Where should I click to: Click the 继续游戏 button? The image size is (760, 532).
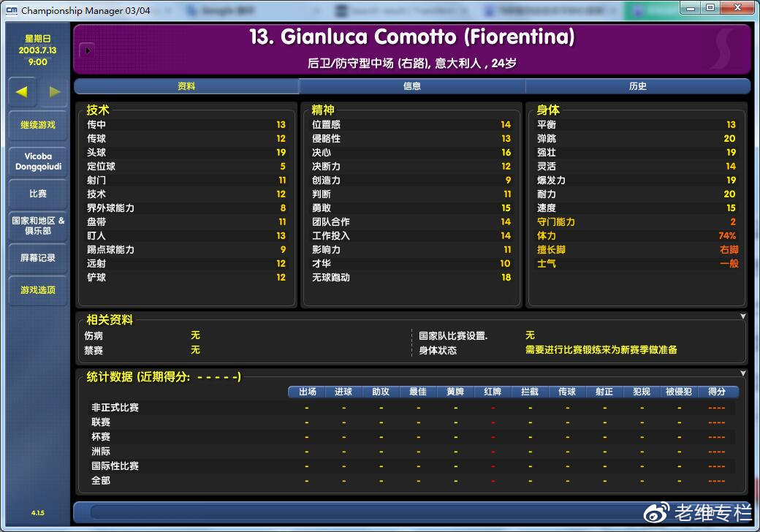(x=38, y=125)
